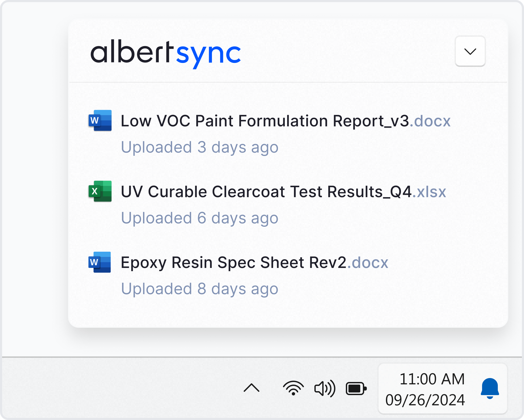Screen dimensions: 524x420
Task: Collapse the albertsync panel with chevron button
Action: click(x=470, y=51)
